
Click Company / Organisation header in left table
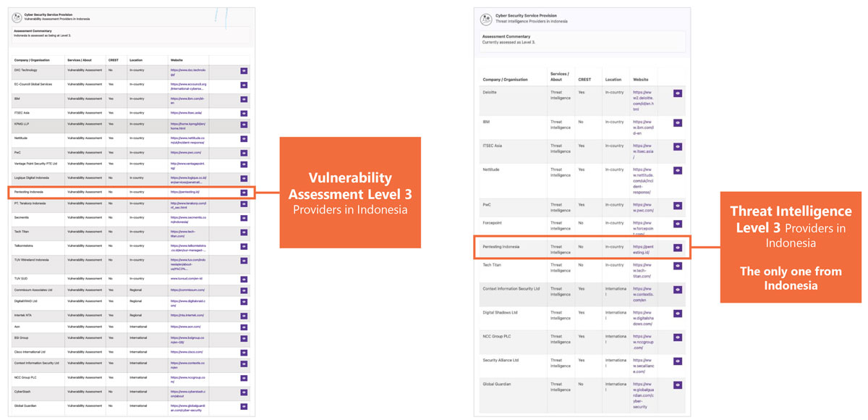point(29,59)
